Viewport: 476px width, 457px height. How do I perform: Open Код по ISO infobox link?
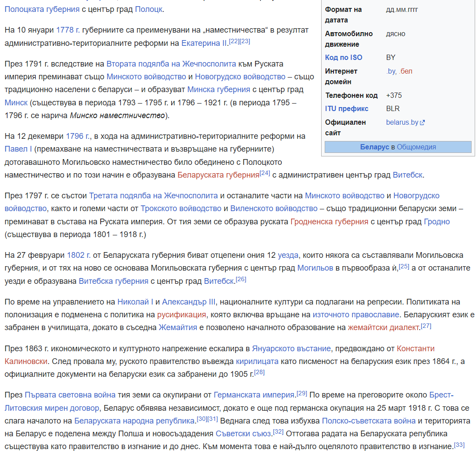click(x=344, y=58)
